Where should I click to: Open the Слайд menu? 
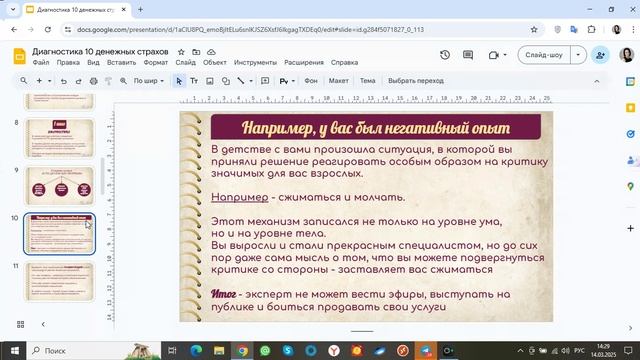pos(185,62)
